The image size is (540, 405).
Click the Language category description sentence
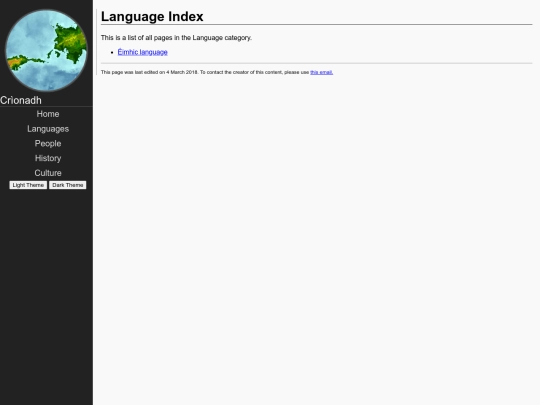click(176, 38)
